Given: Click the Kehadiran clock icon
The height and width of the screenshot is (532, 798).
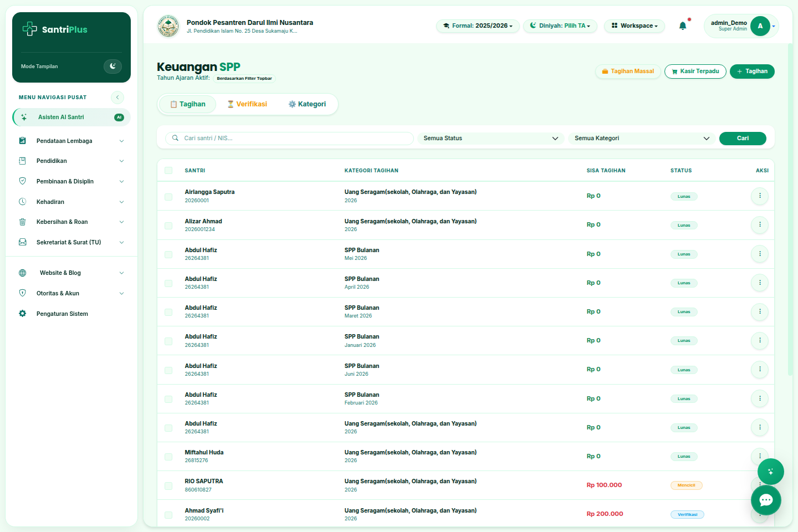Looking at the screenshot, I should 23,202.
